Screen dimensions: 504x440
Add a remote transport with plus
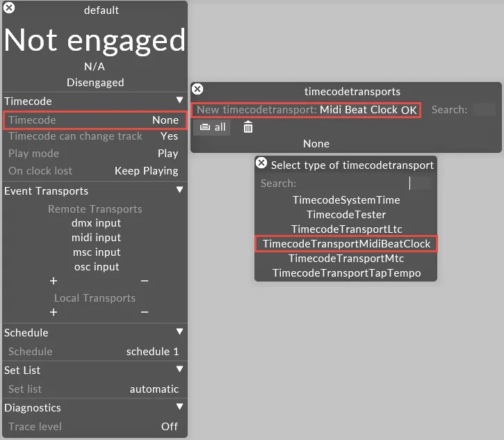(54, 281)
